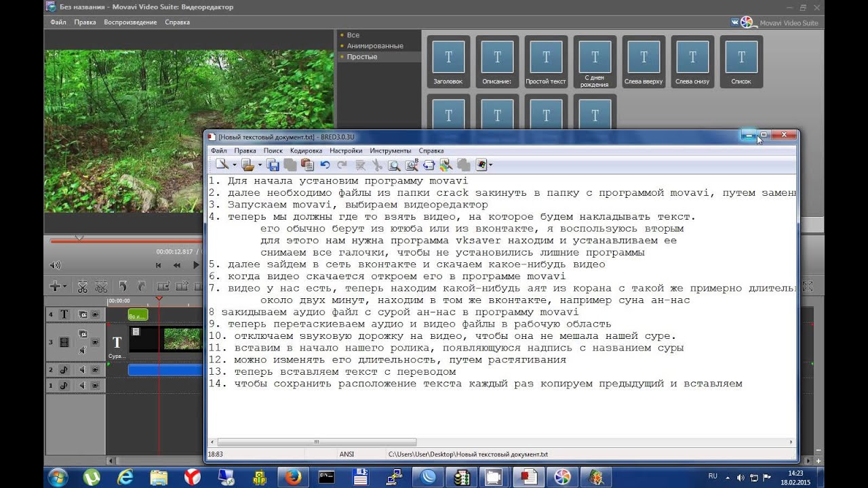Click the red preview seek bar
Image resolution: width=868 pixels, height=488 pixels.
point(125,240)
